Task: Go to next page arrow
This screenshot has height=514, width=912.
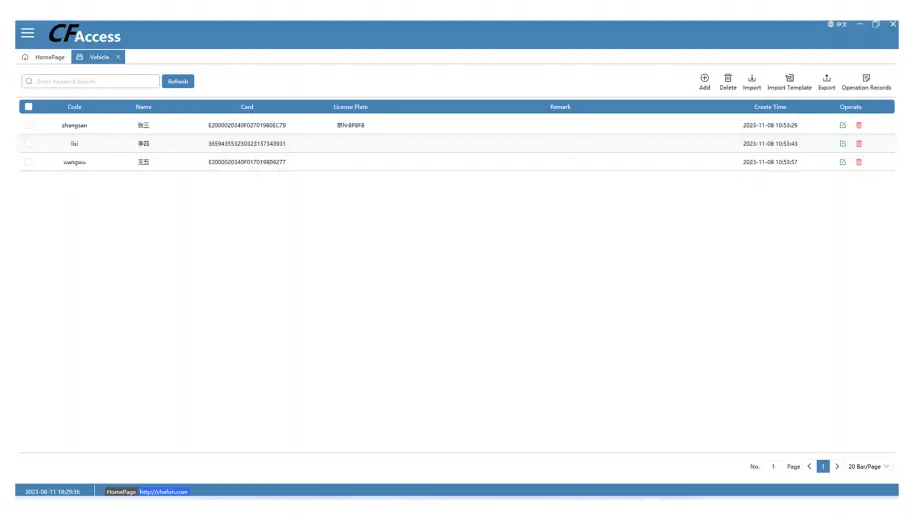Action: pyautogui.click(x=837, y=466)
